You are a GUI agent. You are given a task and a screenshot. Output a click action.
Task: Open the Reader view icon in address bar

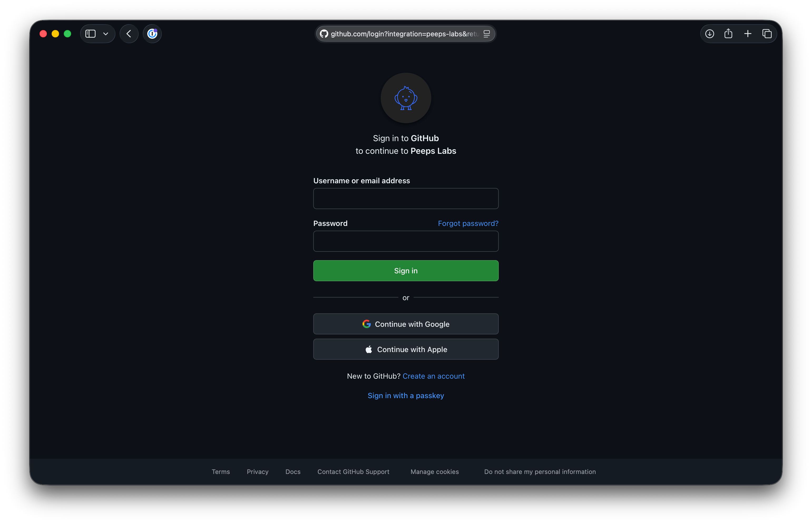click(487, 34)
